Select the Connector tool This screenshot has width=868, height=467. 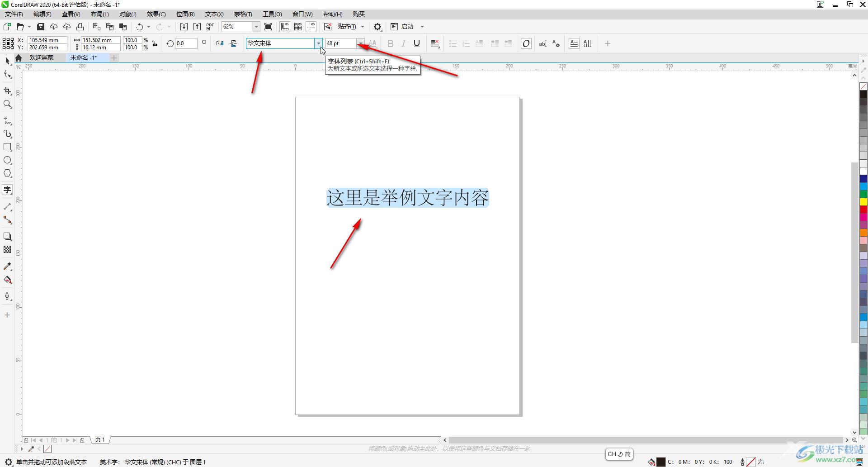click(7, 220)
